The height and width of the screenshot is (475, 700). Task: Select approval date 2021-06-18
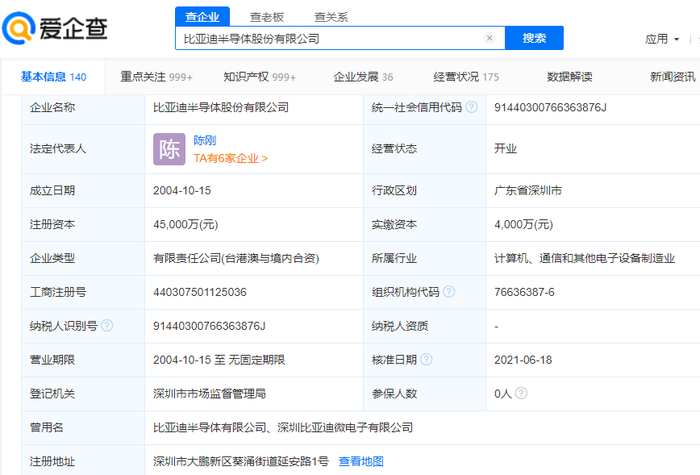pos(523,360)
